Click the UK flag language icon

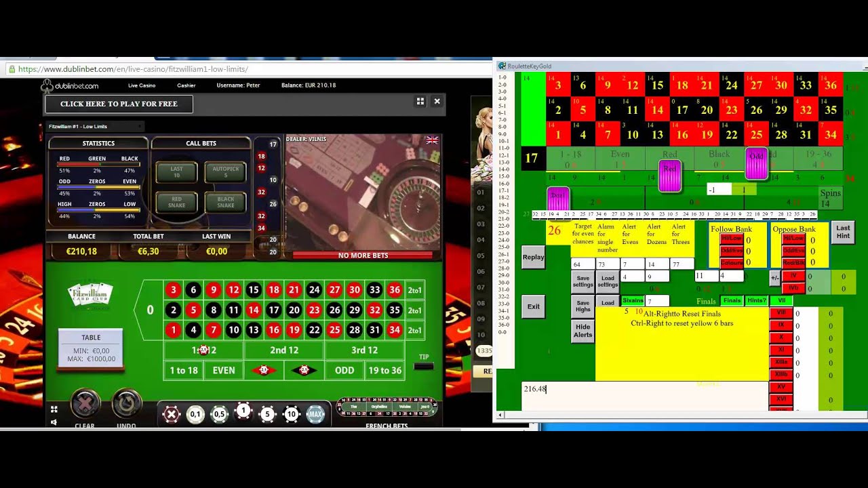(x=432, y=140)
